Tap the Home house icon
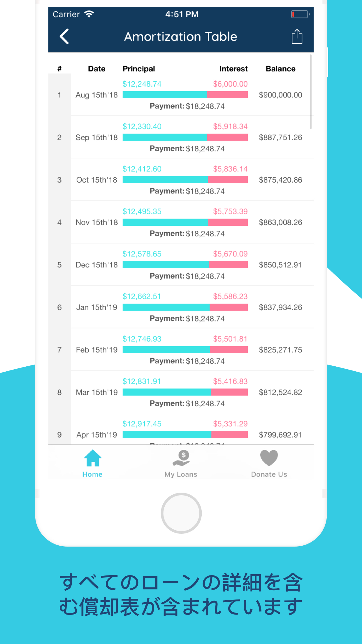Viewport: 362px width, 644px height. [x=92, y=458]
